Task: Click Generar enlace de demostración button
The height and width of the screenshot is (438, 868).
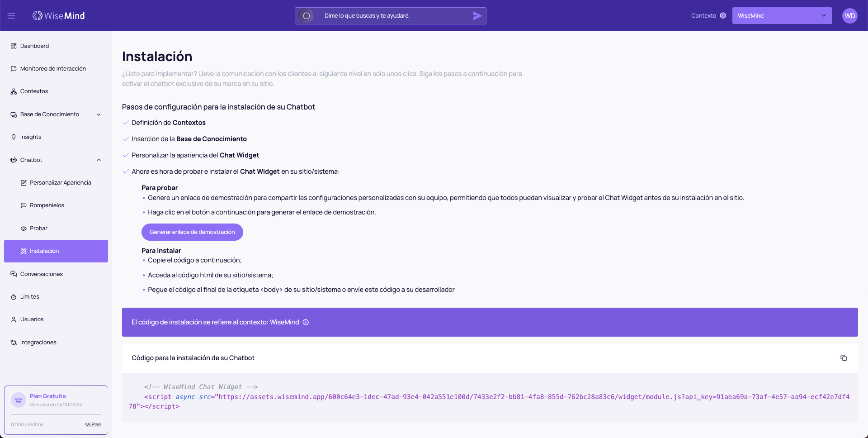Action: [x=192, y=232]
